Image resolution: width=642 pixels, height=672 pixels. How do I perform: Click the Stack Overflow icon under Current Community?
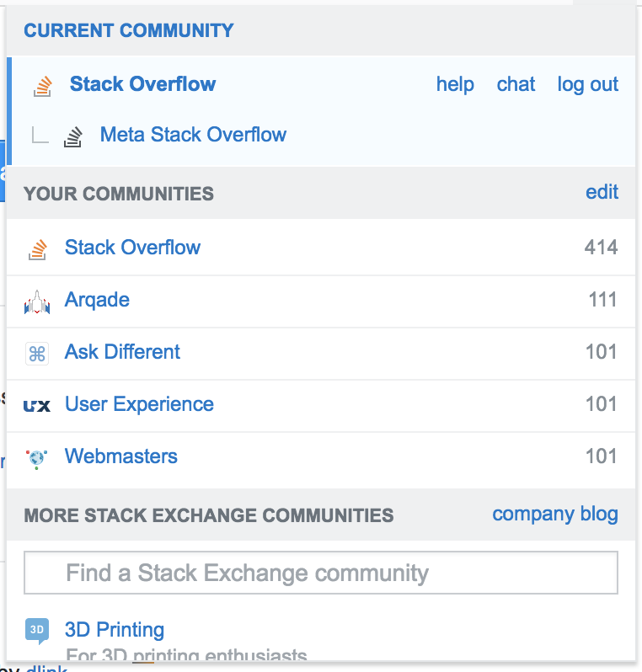point(43,86)
